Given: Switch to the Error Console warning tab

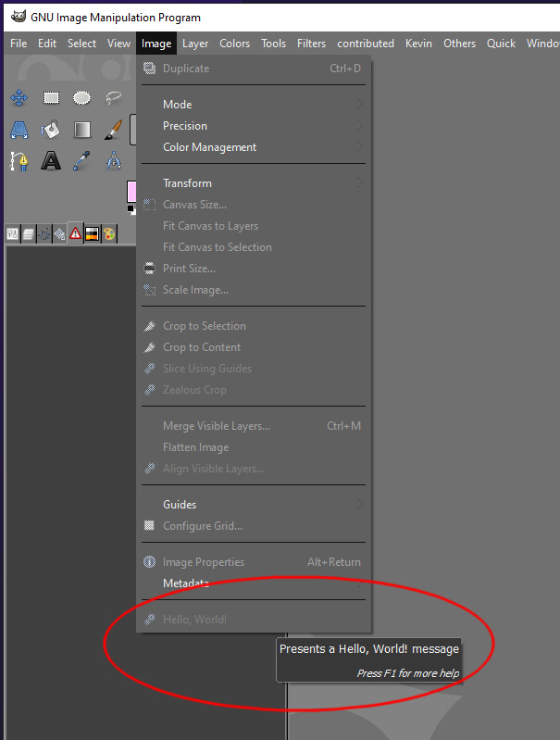Looking at the screenshot, I should pos(76,233).
